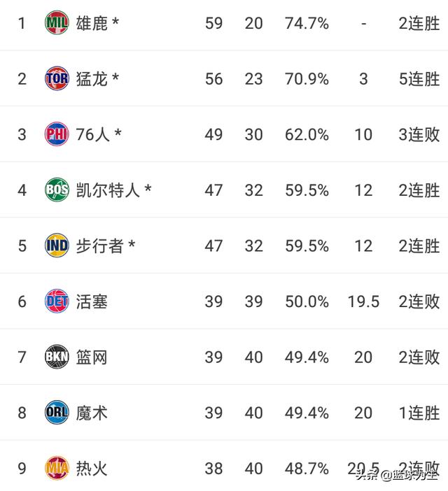The width and height of the screenshot is (448, 491).
Task: Click the IND Pacers team logo
Action: coord(57,245)
